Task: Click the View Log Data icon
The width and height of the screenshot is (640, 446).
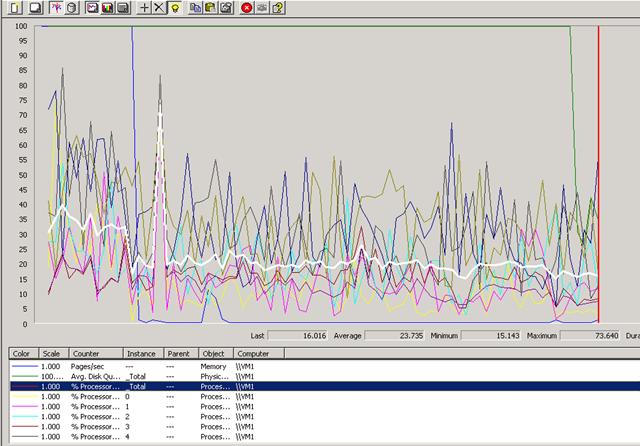Action: coord(69,8)
